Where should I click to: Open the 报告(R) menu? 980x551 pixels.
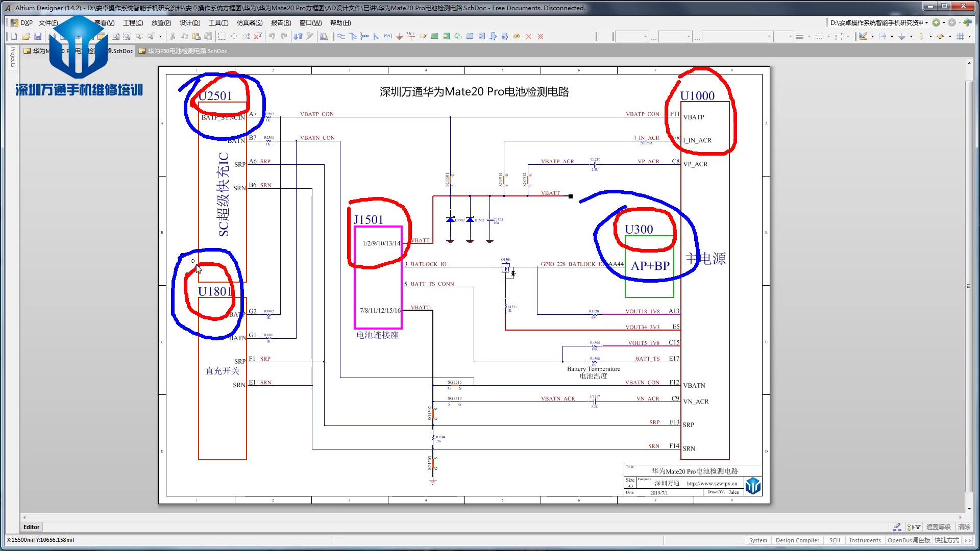coord(281,22)
